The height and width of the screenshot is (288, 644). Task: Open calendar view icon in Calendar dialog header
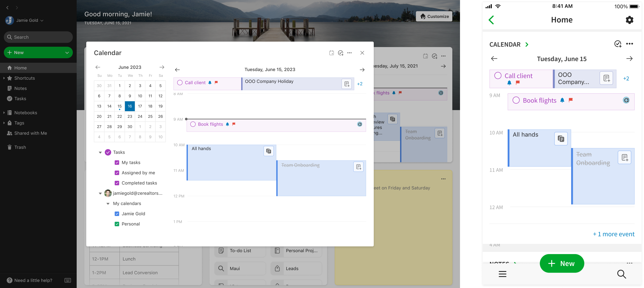pos(331,53)
